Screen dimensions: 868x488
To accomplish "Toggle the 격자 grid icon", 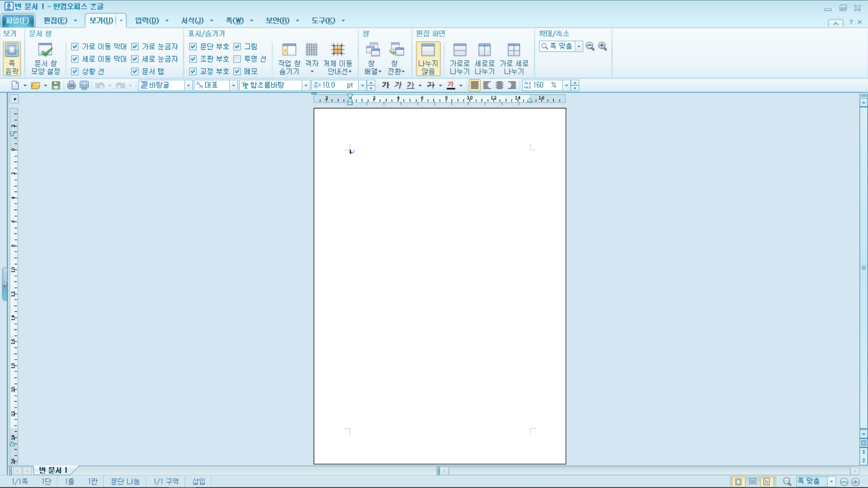I will pyautogui.click(x=311, y=58).
